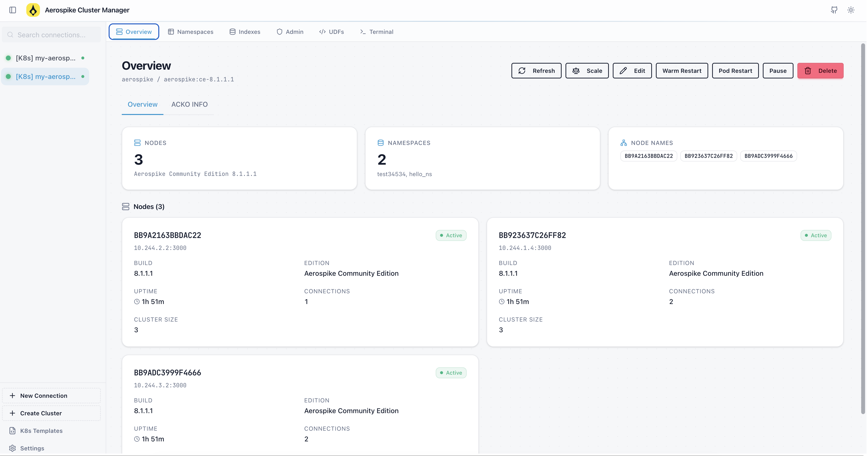The image size is (868, 456).
Task: Open the Namespaces tab
Action: tap(190, 31)
